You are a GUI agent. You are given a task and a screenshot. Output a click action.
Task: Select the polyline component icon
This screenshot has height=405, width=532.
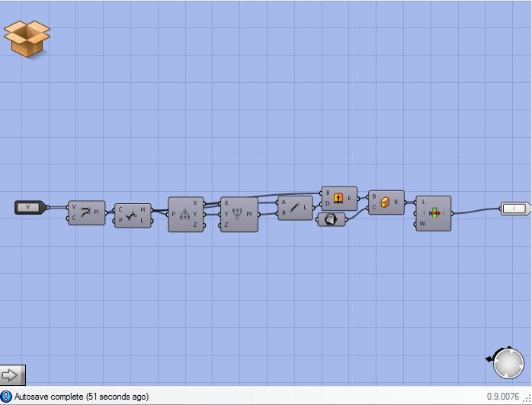(x=86, y=212)
